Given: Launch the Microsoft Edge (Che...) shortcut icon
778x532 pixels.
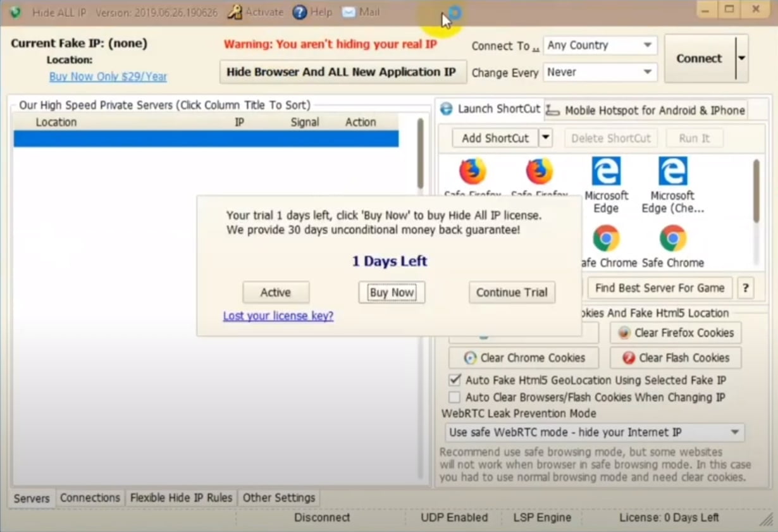Looking at the screenshot, I should click(x=672, y=171).
